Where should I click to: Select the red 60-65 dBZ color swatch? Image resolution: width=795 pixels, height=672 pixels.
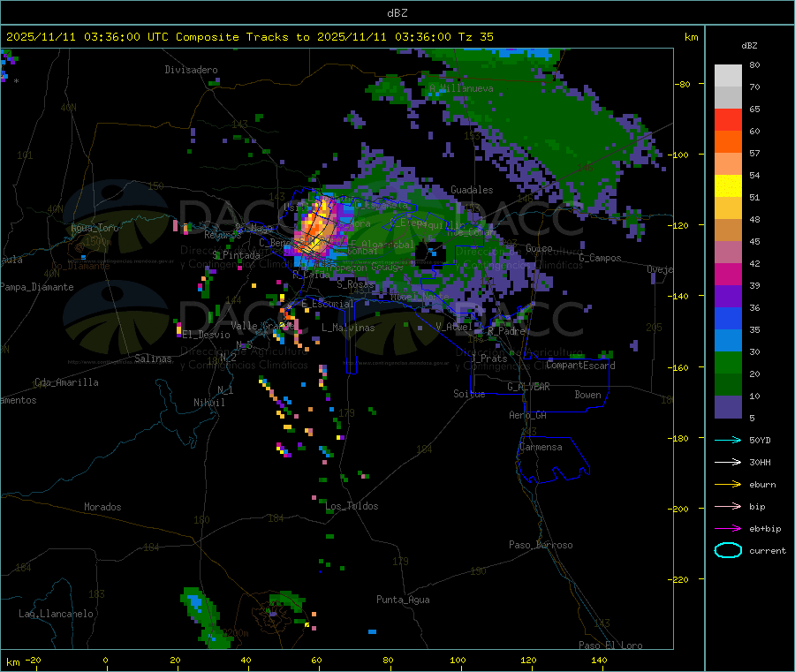(728, 119)
